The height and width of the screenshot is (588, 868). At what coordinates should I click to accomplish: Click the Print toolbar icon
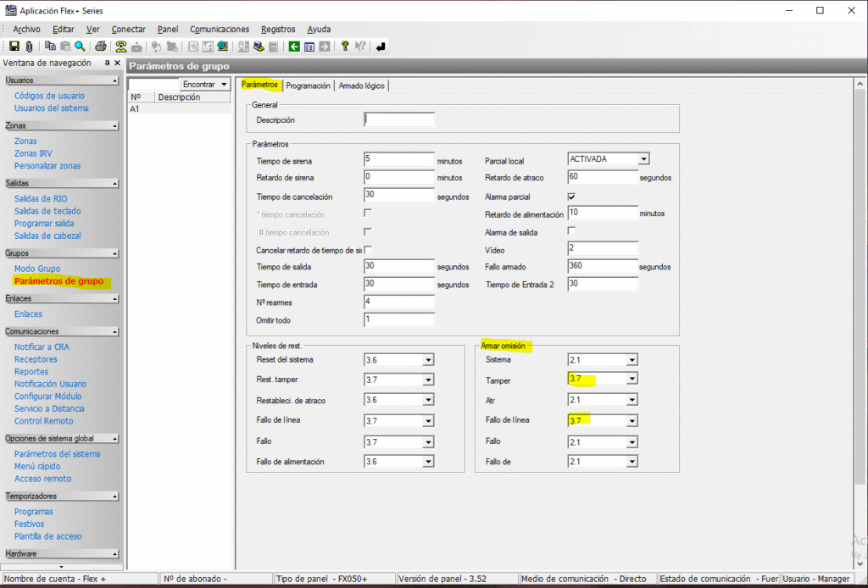coord(100,47)
